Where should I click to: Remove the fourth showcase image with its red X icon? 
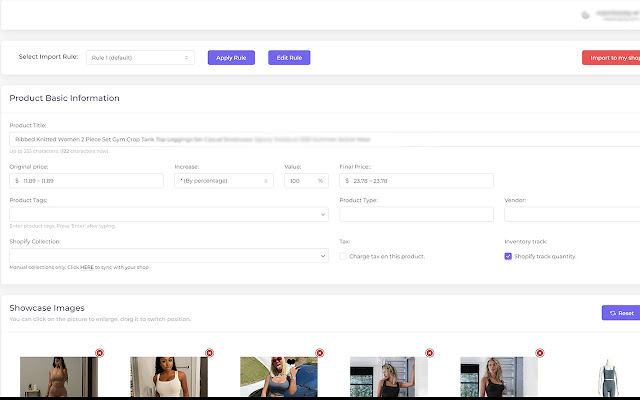click(429, 353)
